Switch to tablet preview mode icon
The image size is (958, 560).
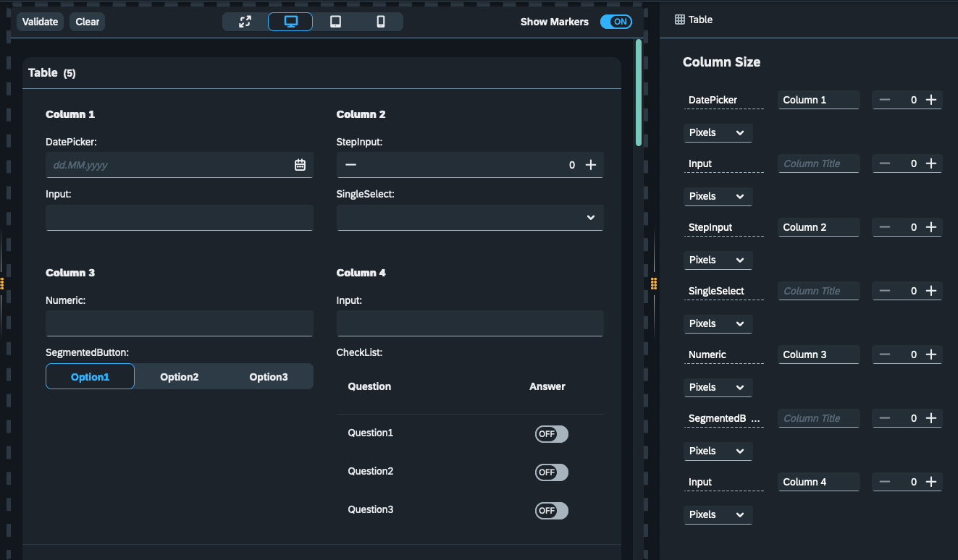tap(335, 21)
